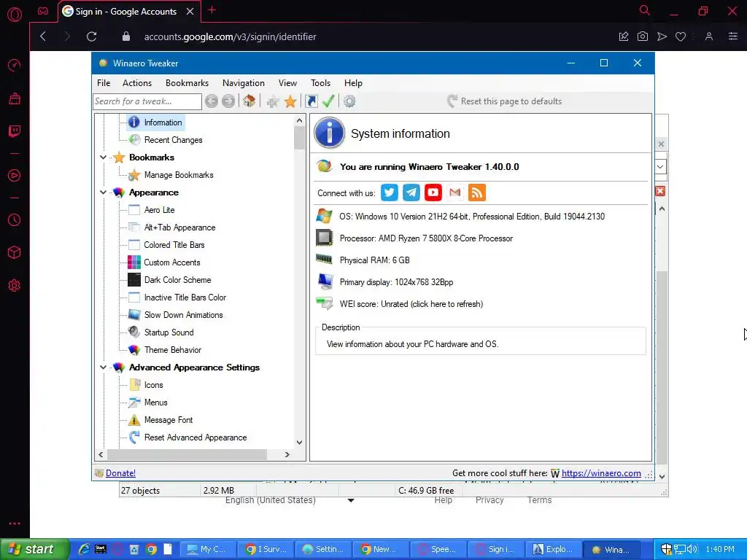This screenshot has height=560, width=747.
Task: Open the RSS feed icon
Action: 477,192
